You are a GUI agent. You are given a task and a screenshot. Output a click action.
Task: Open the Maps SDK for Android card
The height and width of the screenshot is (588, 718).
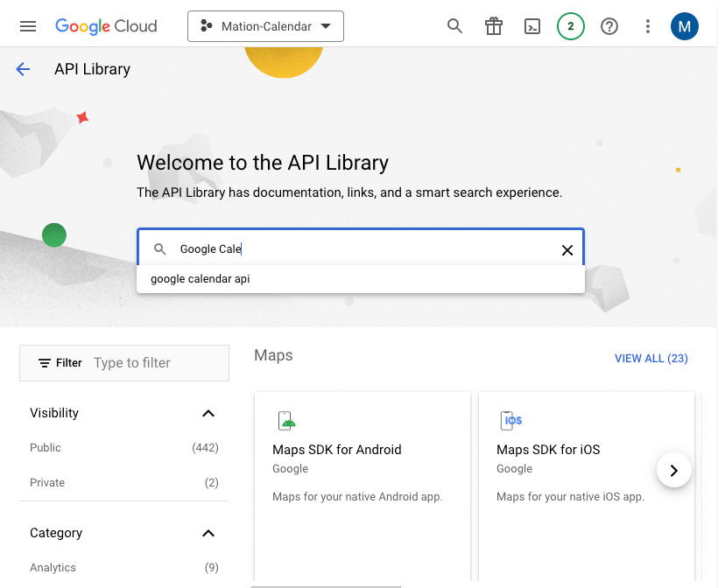point(363,486)
